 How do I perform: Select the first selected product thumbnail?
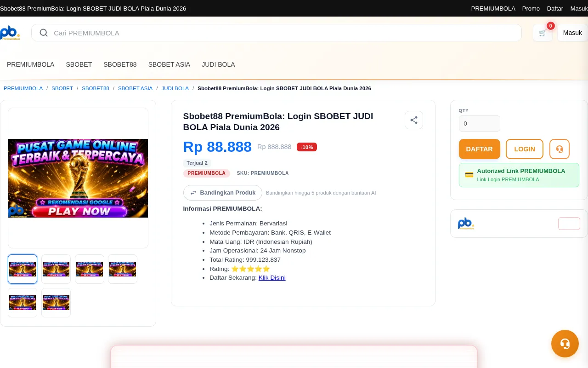(x=23, y=269)
